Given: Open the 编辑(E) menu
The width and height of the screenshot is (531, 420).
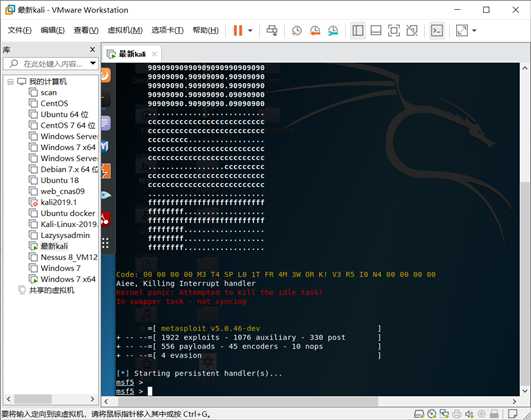Looking at the screenshot, I should (52, 30).
